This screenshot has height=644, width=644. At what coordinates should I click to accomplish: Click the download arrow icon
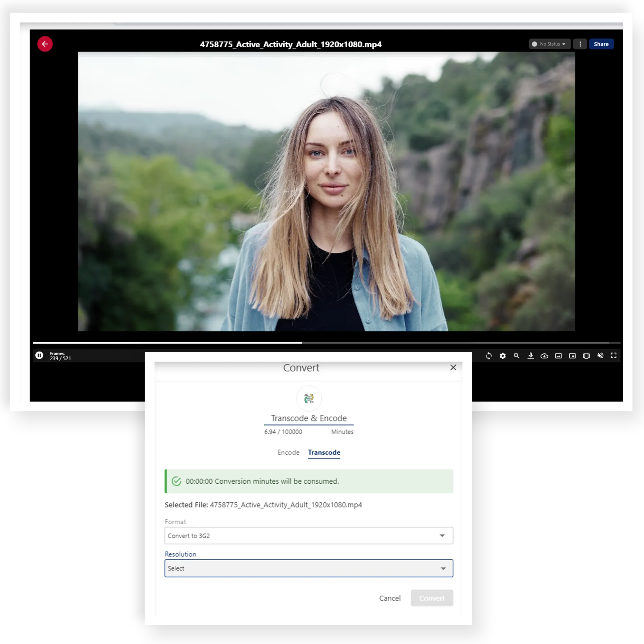(x=531, y=356)
